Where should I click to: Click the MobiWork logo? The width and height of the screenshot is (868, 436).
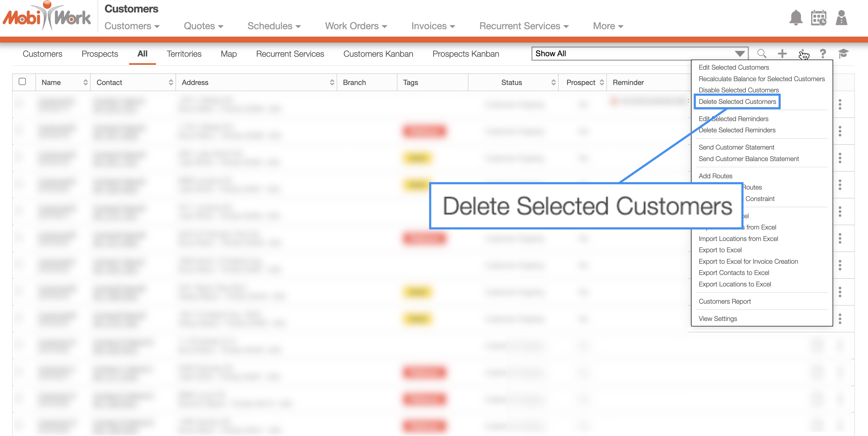coord(47,16)
